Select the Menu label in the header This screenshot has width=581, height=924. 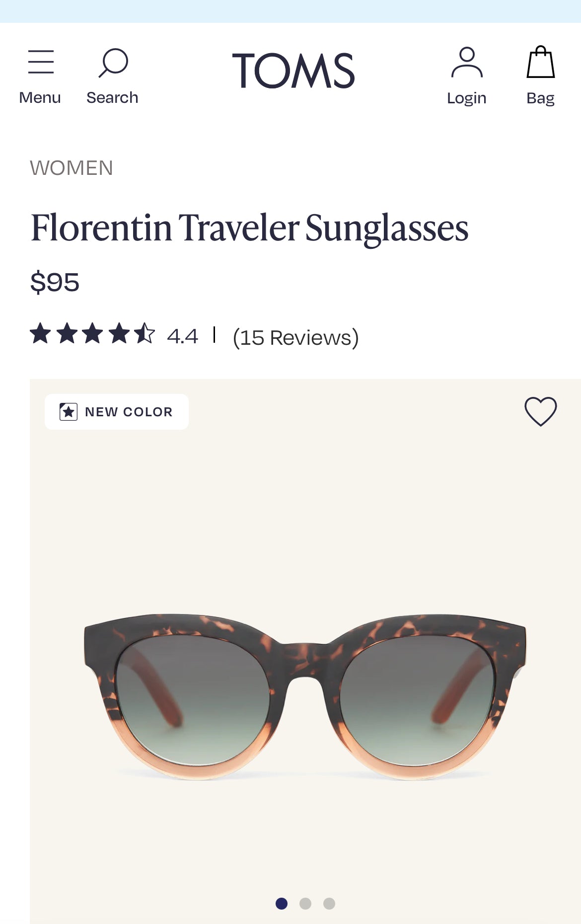(40, 97)
